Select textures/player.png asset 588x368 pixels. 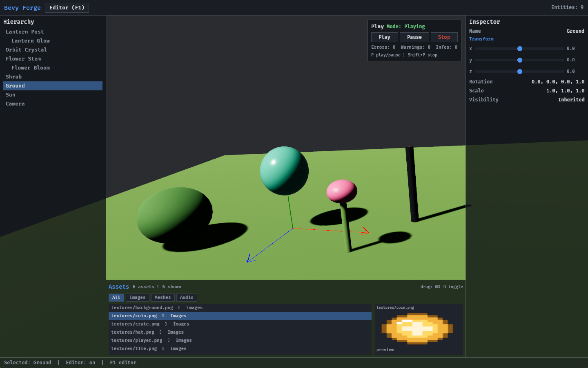pos(240,341)
